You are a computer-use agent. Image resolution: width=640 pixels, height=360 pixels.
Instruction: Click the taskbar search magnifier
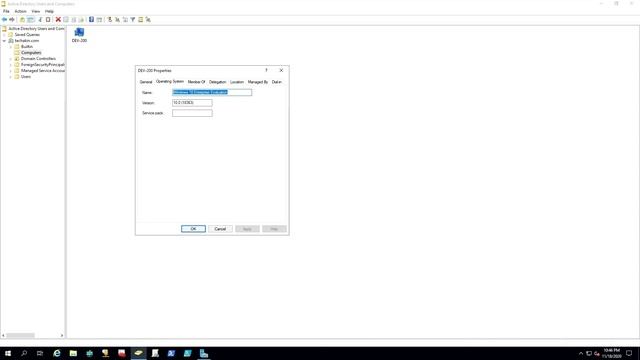[x=24, y=353]
